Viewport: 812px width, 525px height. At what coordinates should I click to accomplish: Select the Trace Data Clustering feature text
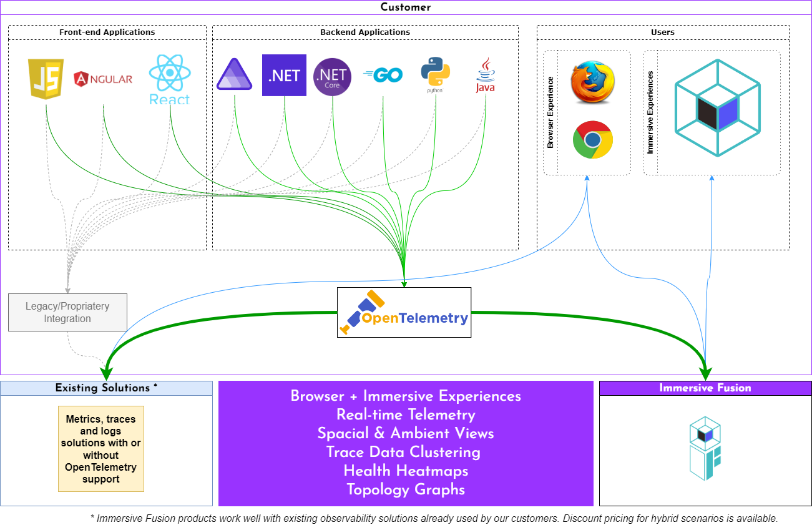pos(405,453)
